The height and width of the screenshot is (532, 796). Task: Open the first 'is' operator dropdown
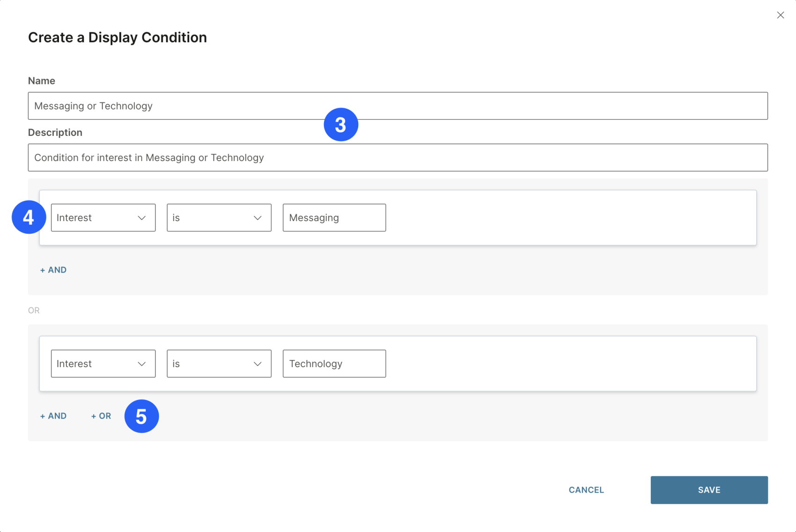pos(219,217)
